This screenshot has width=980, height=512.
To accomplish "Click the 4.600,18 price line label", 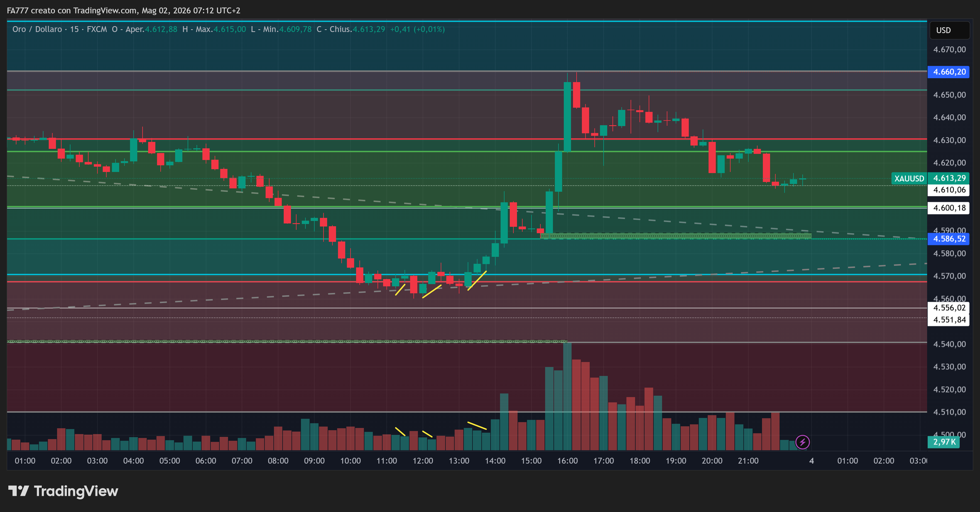I will pos(949,208).
